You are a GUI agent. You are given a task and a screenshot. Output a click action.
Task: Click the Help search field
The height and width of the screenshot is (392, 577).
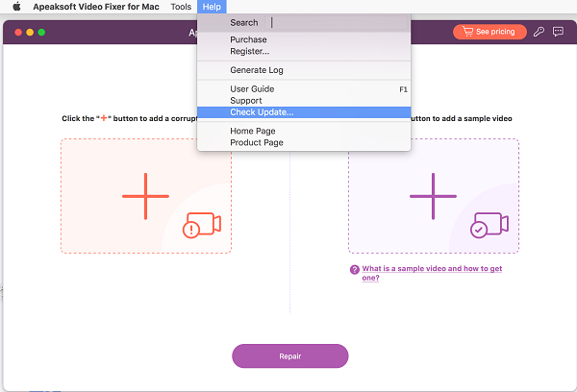coord(336,23)
